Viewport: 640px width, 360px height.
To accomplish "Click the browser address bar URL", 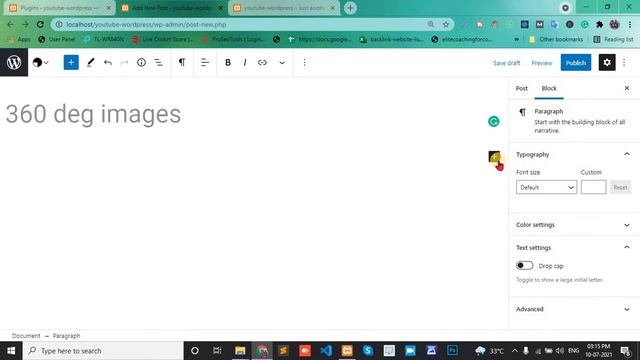I will pyautogui.click(x=146, y=24).
